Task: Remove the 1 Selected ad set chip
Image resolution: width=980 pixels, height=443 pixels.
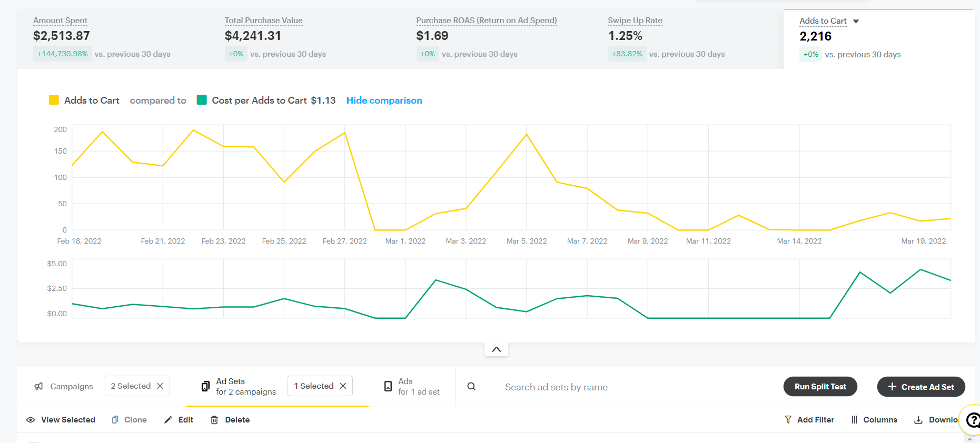Action: click(343, 386)
